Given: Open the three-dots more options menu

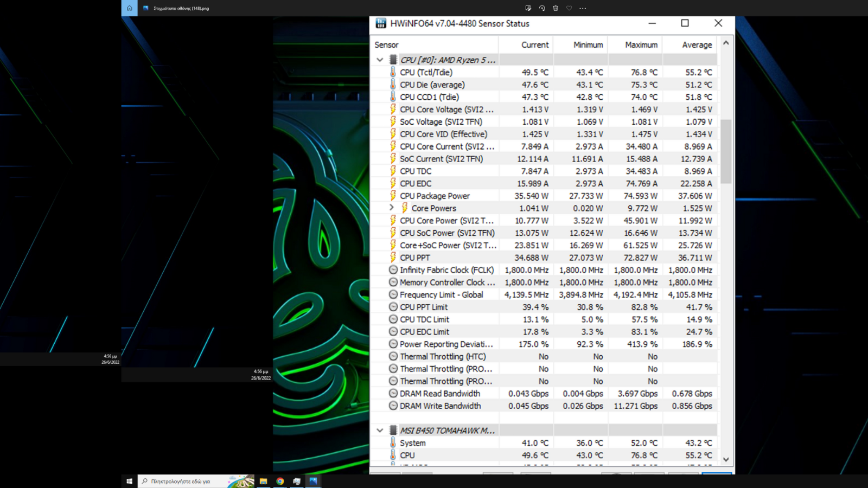Looking at the screenshot, I should coord(583,8).
